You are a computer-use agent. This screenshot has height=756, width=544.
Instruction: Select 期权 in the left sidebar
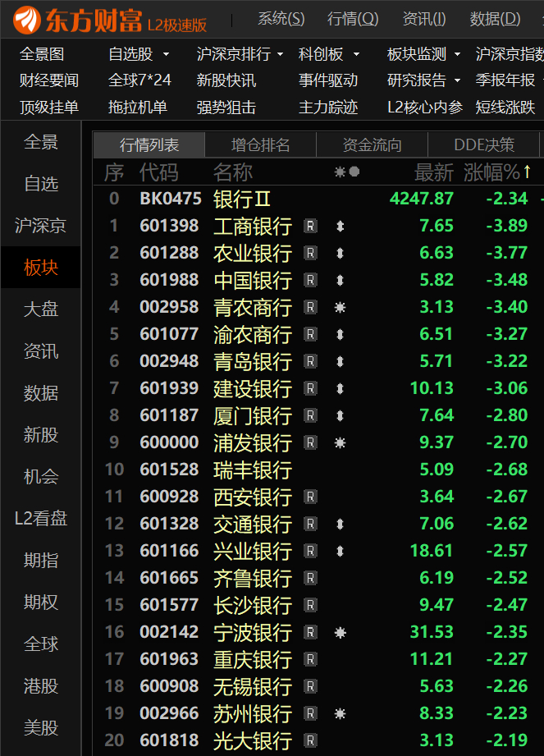[41, 603]
